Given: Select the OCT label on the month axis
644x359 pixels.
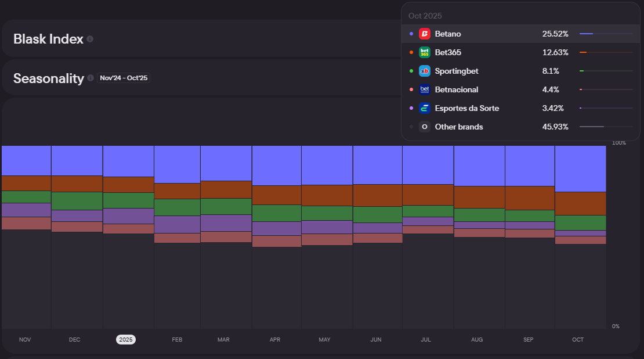Looking at the screenshot, I should tap(578, 339).
